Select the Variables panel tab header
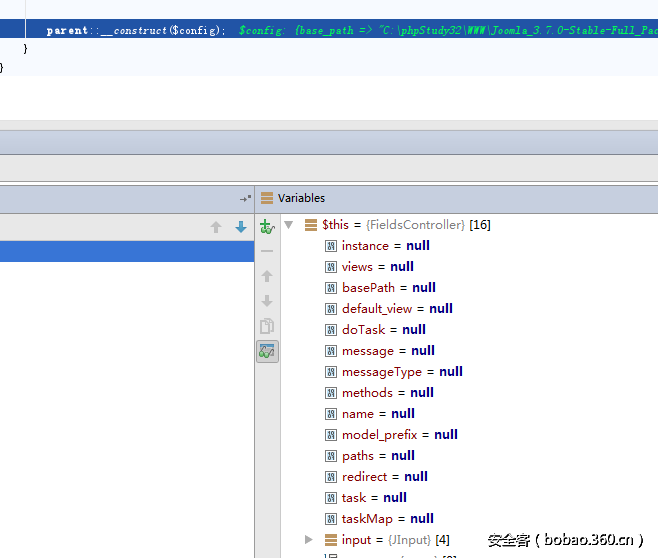This screenshot has height=558, width=658. 300,198
